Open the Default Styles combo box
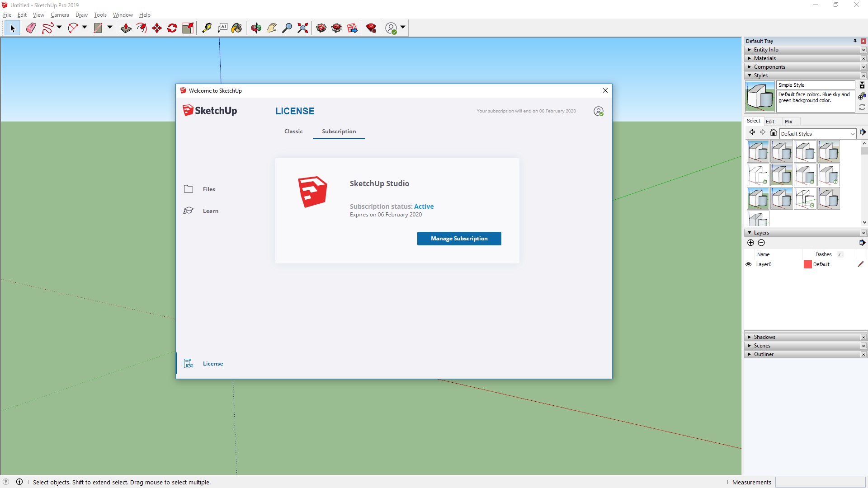This screenshot has height=488, width=868. click(818, 134)
